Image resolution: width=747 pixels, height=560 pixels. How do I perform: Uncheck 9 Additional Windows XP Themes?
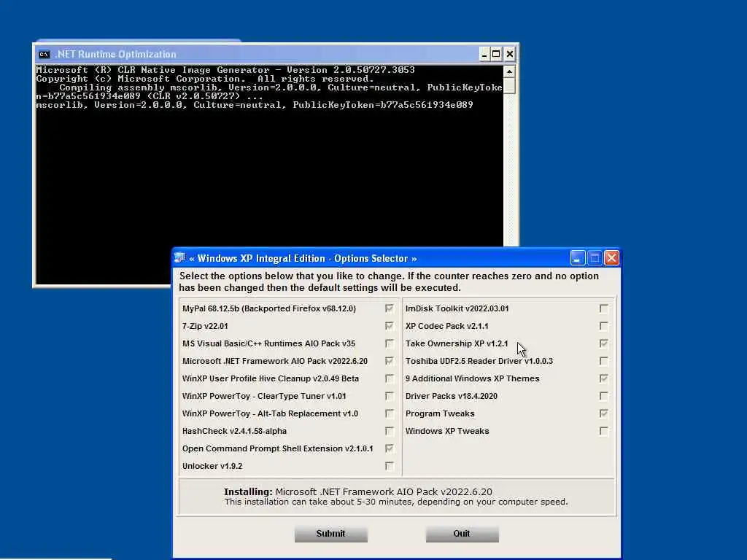tap(603, 378)
